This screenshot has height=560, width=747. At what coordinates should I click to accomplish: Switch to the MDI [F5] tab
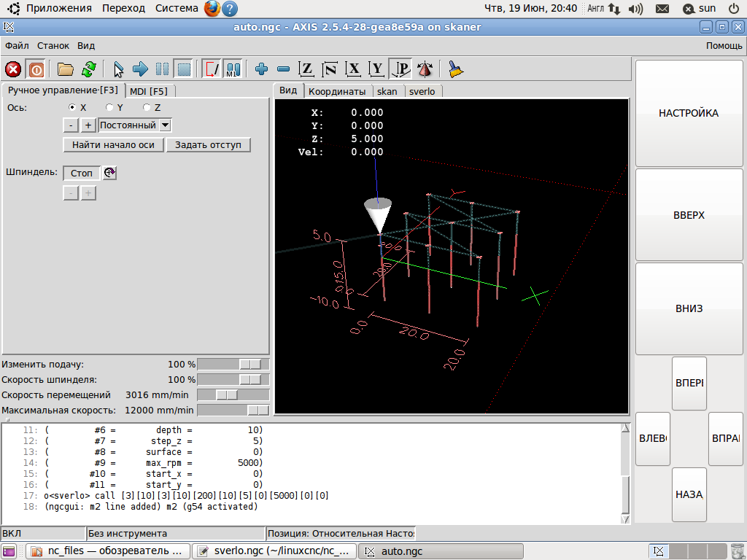(x=149, y=91)
